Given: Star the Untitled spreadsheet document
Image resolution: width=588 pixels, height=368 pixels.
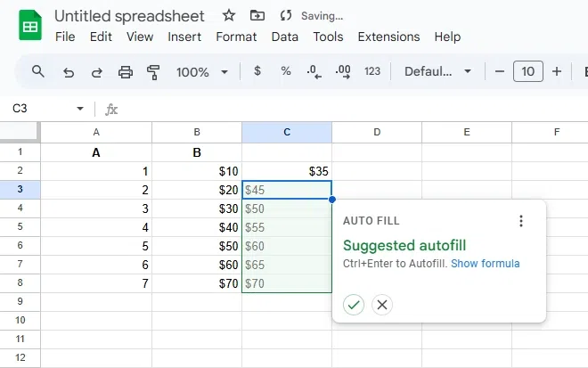Looking at the screenshot, I should (229, 15).
